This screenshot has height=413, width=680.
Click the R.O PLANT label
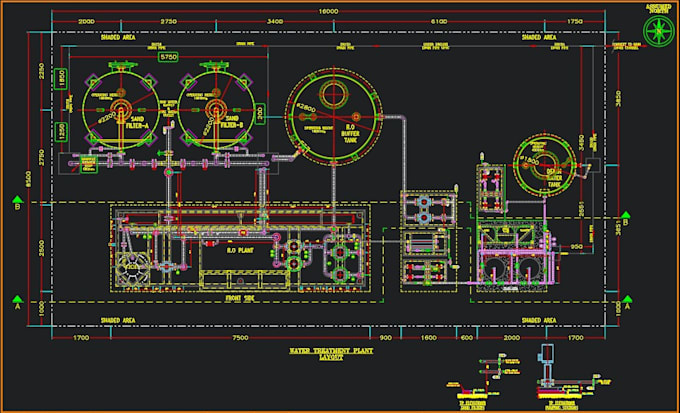coord(240,250)
